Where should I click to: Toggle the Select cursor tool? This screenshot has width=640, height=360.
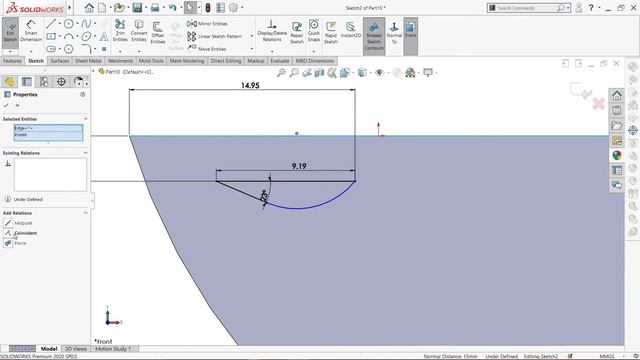190,7
